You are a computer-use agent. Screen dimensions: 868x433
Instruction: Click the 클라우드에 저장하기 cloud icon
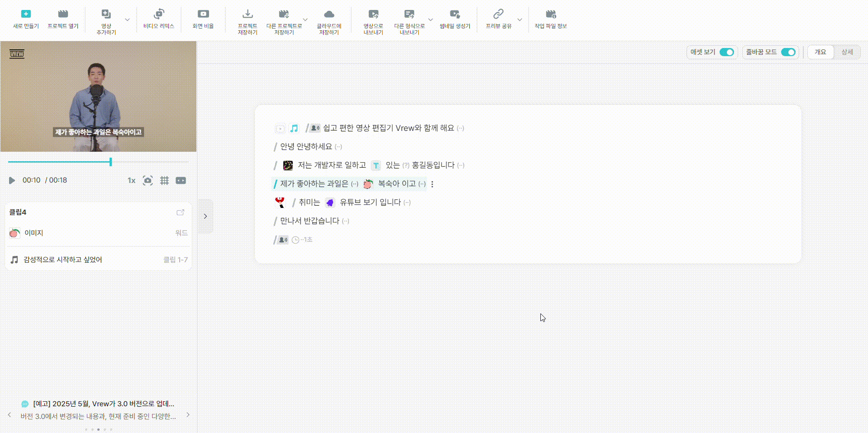pos(329,14)
